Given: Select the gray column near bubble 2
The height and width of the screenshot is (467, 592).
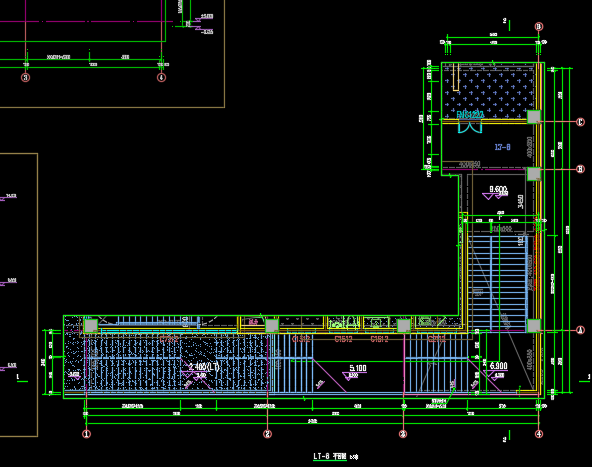Looking at the screenshot, I should pyautogui.click(x=272, y=325).
